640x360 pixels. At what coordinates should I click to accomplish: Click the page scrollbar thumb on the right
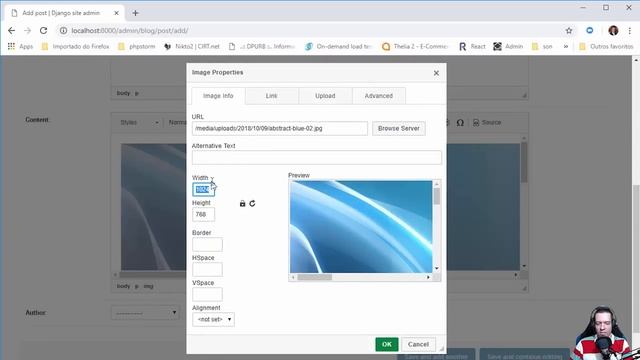click(636, 258)
